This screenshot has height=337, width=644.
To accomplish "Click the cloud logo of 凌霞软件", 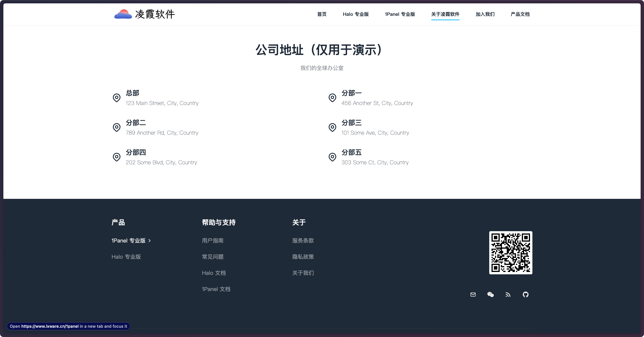I will [123, 14].
